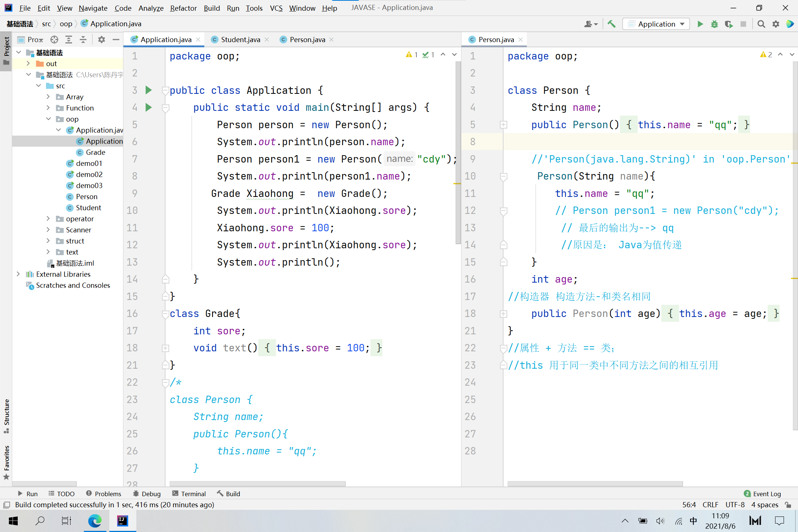Run Application with the green play button
The image size is (798, 532).
[700, 24]
